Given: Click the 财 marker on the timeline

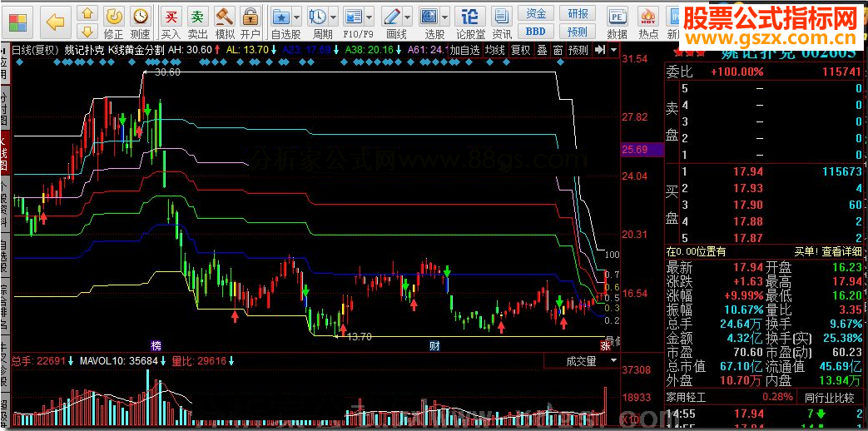Looking at the screenshot, I should coord(435,346).
